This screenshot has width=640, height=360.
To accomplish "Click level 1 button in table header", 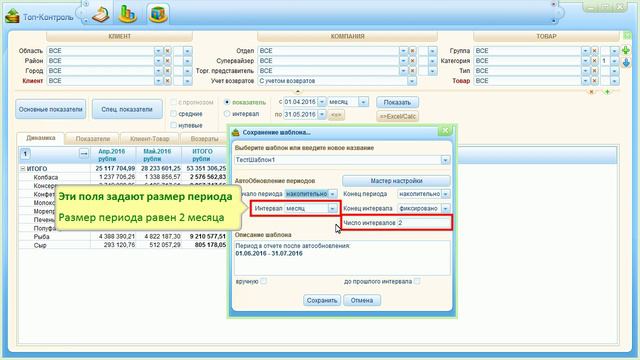I will (x=25, y=154).
